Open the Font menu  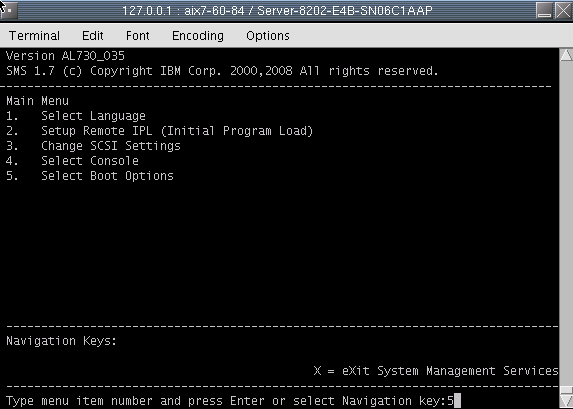click(x=137, y=36)
